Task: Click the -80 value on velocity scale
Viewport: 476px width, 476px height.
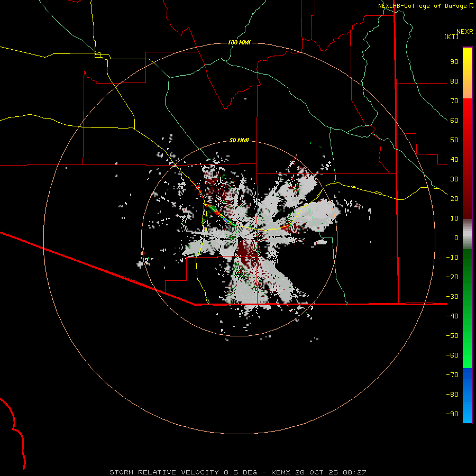Action: (x=452, y=395)
